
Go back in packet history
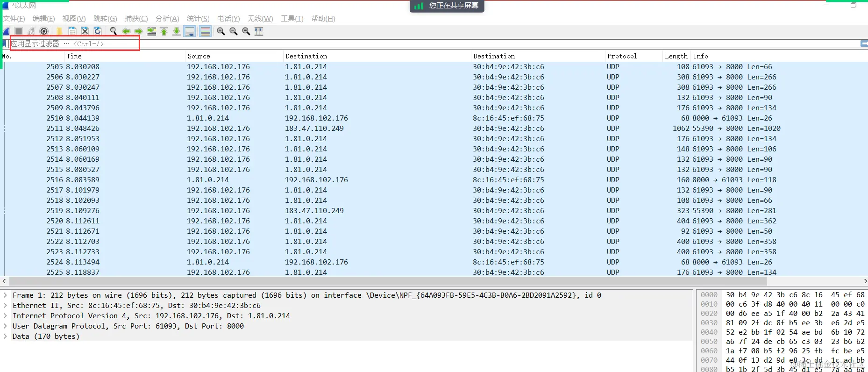coord(126,31)
